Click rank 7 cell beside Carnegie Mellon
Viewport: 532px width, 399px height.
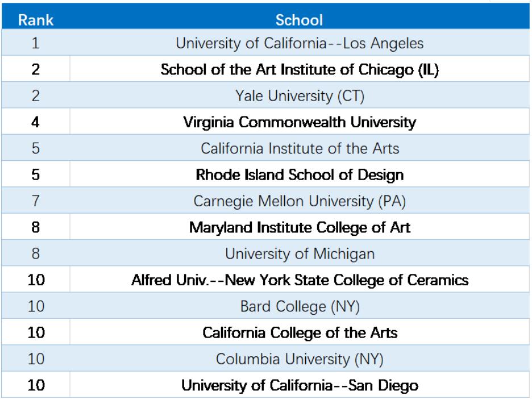36,201
